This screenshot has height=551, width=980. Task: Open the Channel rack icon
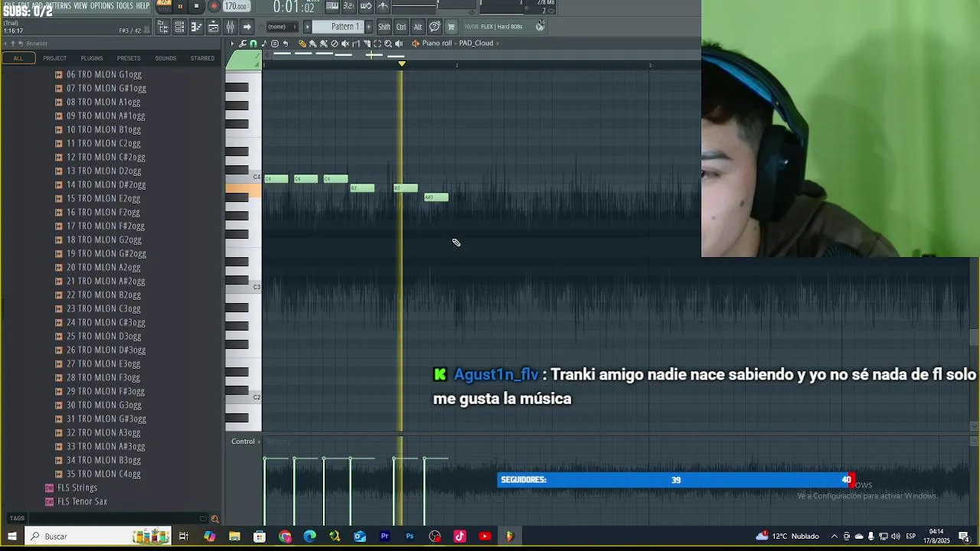tap(179, 27)
